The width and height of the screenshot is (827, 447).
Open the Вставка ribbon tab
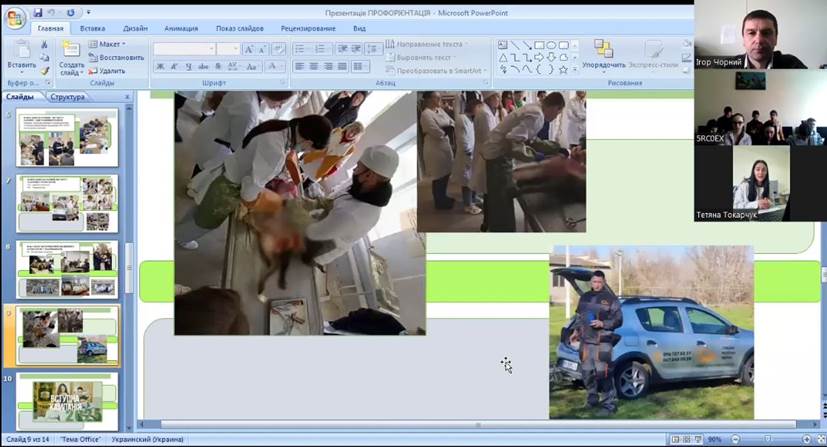(92, 29)
